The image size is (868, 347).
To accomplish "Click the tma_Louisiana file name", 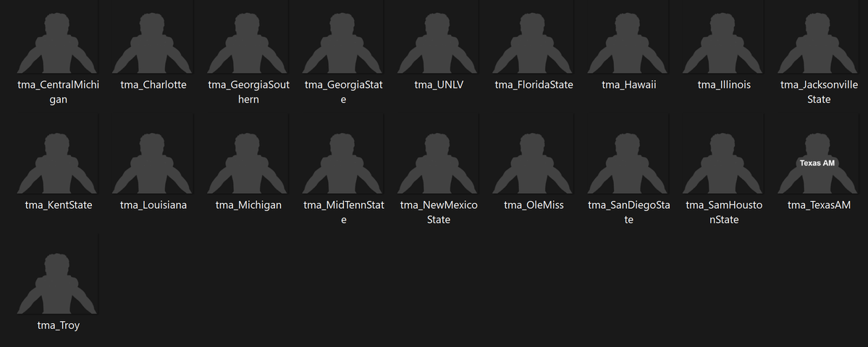I will click(153, 205).
